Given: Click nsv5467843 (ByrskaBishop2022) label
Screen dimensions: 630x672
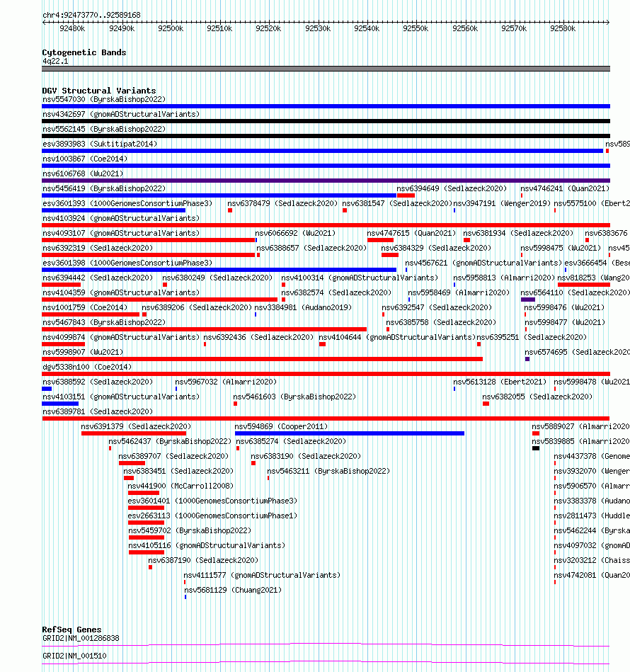Looking at the screenshot, I should 104,322.
